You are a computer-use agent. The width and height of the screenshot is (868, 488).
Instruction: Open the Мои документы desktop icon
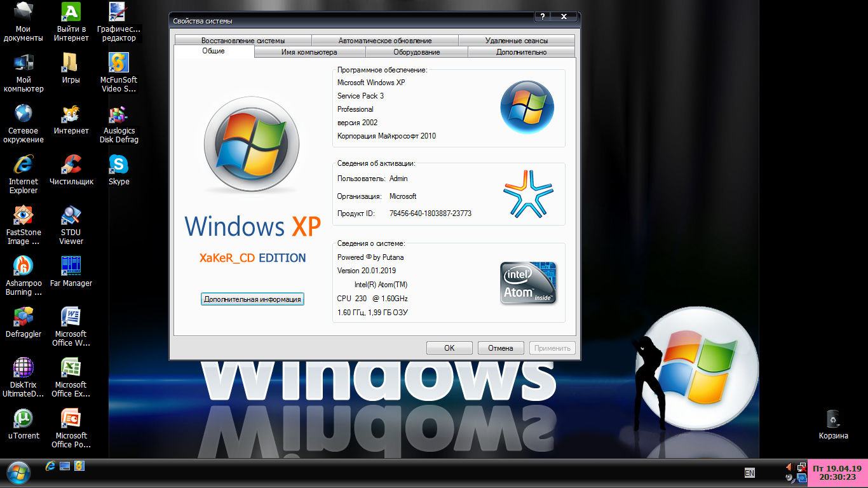pos(24,22)
